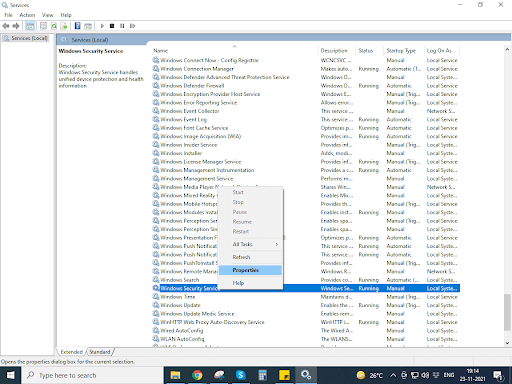Click the gear icon of Windows Event Collector
The height and width of the screenshot is (384, 512).
tap(156, 110)
